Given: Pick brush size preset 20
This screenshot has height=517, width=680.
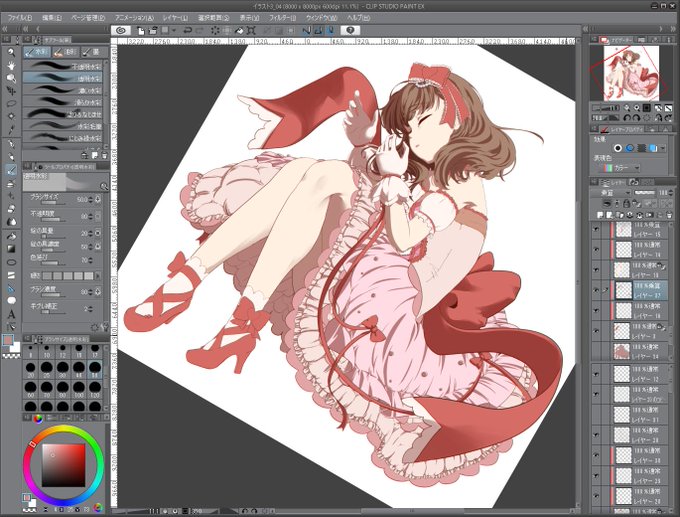Looking at the screenshot, I should (30, 370).
